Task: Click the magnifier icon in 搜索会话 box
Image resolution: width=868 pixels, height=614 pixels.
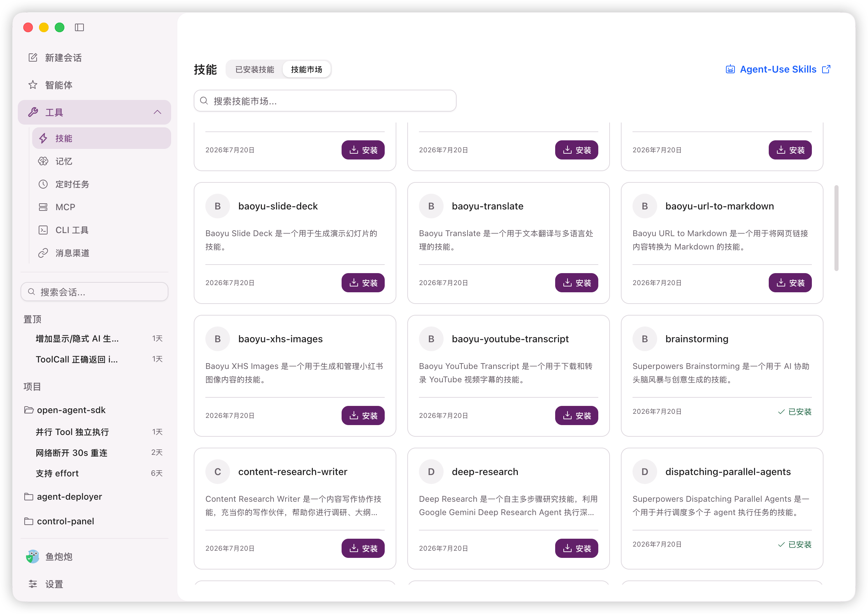Action: click(32, 292)
